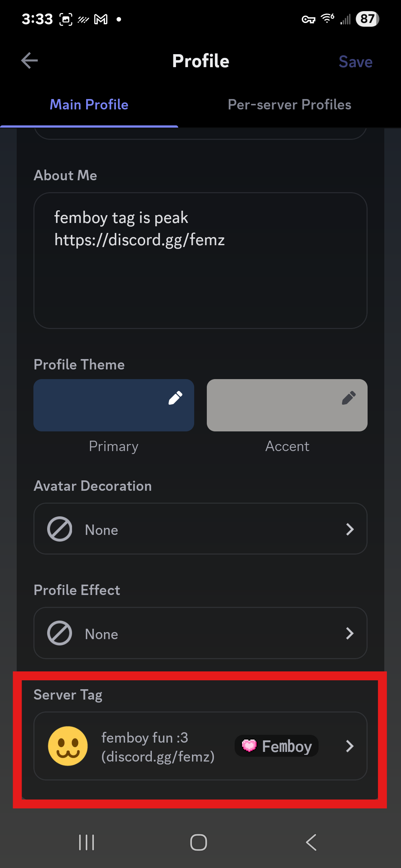Save profile changes
Image resolution: width=401 pixels, height=868 pixels.
[x=355, y=62]
